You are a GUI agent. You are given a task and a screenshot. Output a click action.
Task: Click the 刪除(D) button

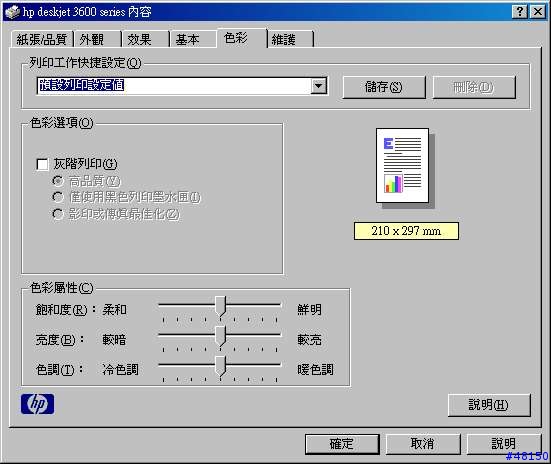coord(474,87)
